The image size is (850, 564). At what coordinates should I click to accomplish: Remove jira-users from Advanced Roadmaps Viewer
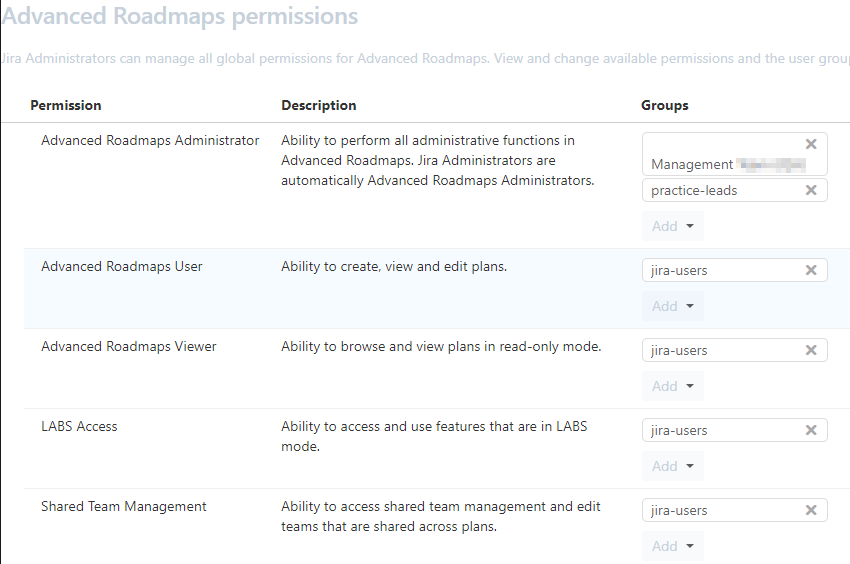point(811,350)
